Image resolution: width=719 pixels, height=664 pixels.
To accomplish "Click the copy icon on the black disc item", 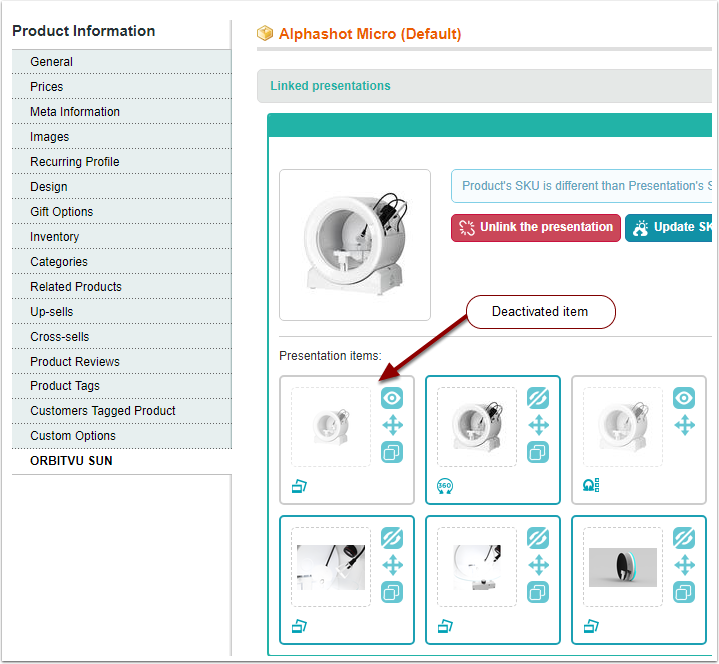I will [x=684, y=592].
